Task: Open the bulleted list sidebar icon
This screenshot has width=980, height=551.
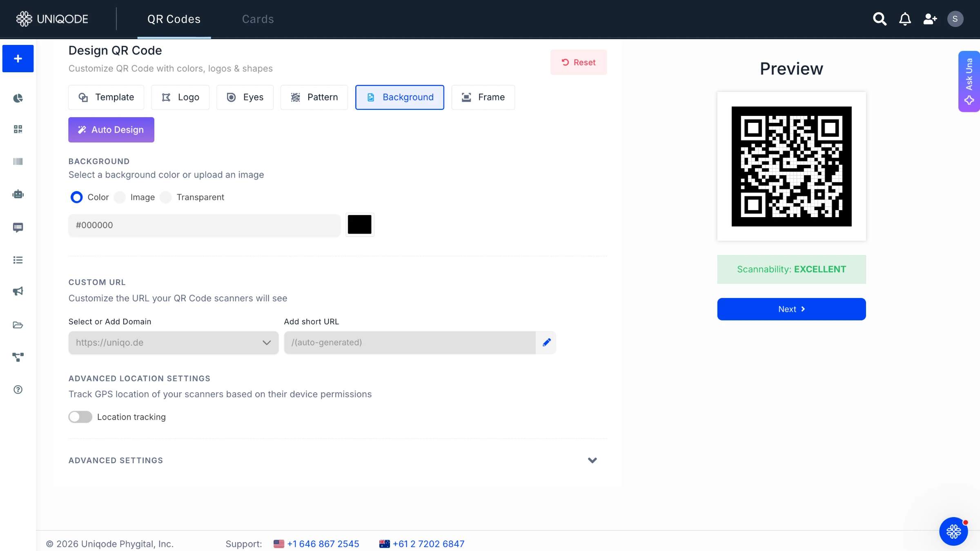Action: (18, 260)
